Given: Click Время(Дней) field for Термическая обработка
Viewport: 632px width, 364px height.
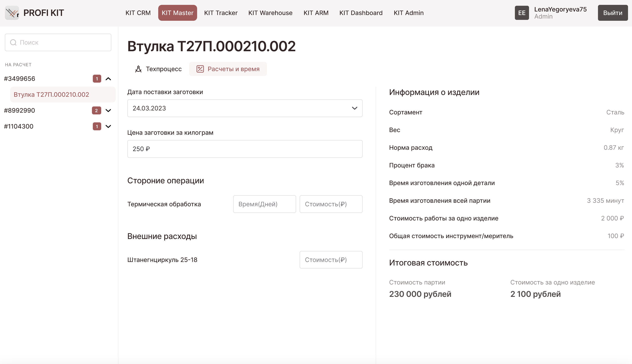Looking at the screenshot, I should click(264, 204).
